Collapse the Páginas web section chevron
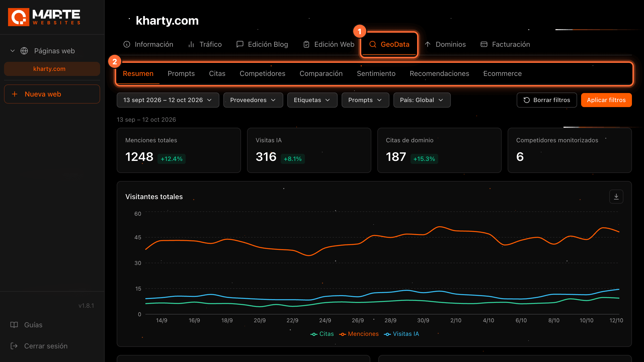644x362 pixels. pyautogui.click(x=13, y=51)
